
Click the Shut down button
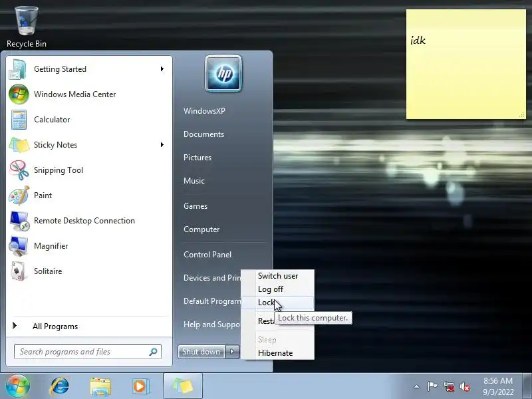(201, 352)
